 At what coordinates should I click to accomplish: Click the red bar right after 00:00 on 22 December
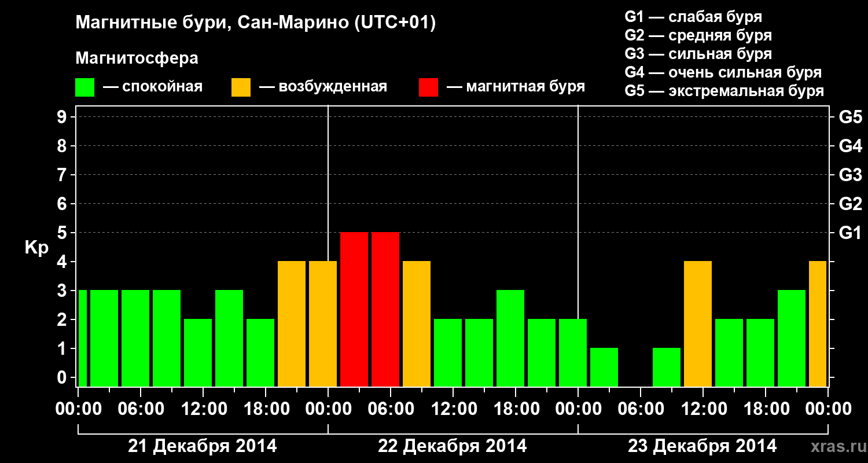tap(354, 309)
